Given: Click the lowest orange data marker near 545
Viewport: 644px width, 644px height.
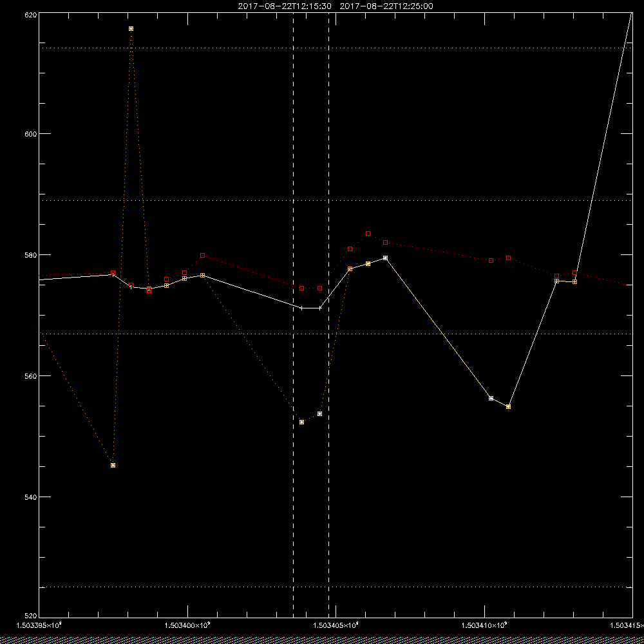Looking at the screenshot, I should pos(113,466).
